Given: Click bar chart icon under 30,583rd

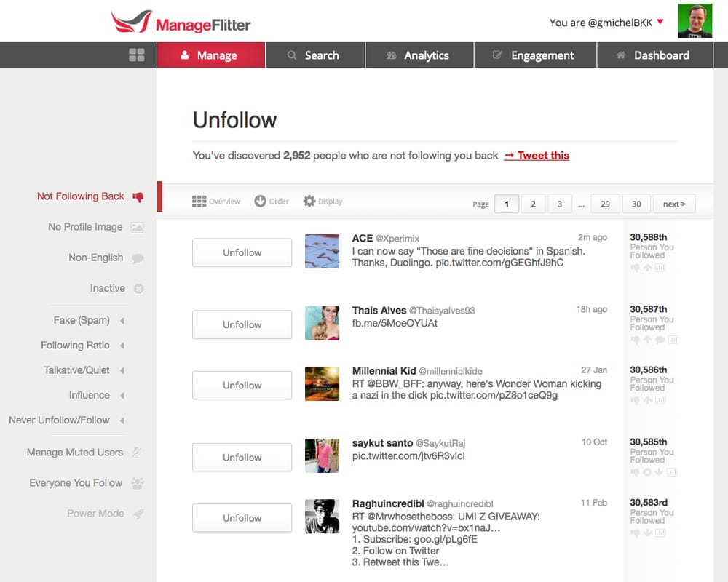Looking at the screenshot, I should tap(660, 533).
